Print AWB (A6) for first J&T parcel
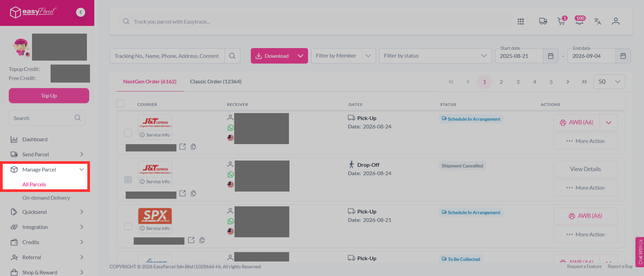 577,123
